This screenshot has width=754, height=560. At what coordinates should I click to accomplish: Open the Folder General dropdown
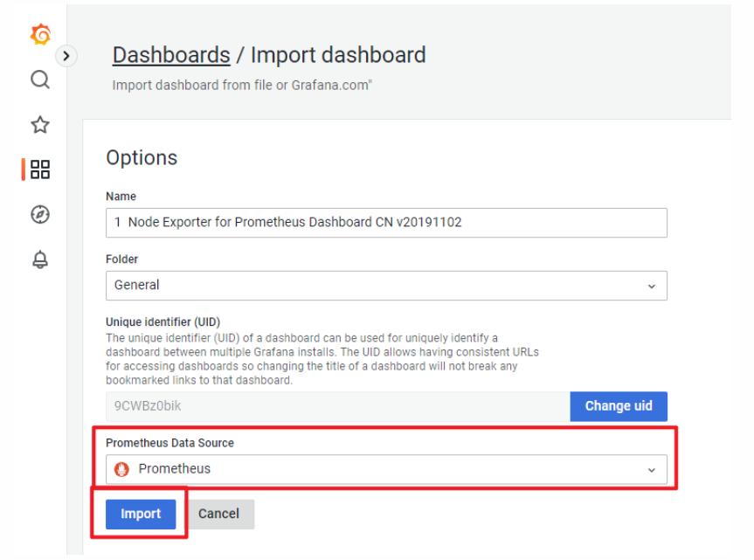386,286
